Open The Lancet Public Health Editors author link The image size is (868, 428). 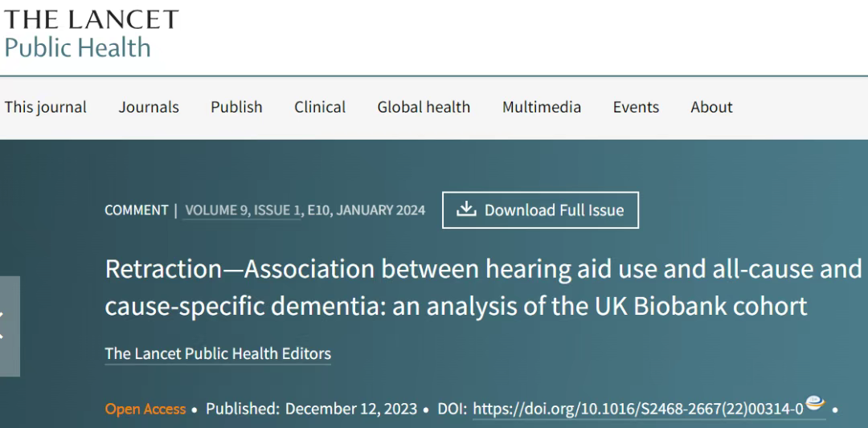click(218, 354)
